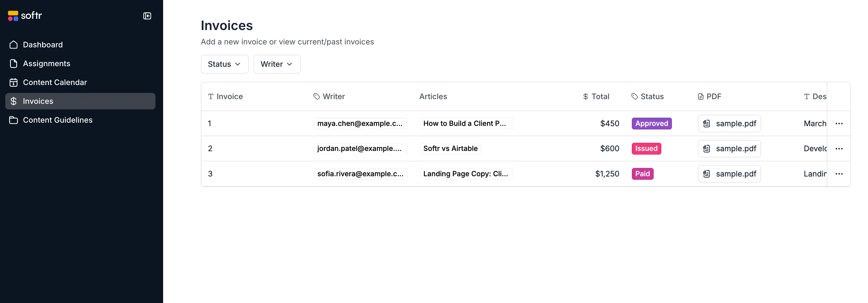Collapse the sidebar using the panel icon
The image size is (868, 303).
tap(147, 16)
